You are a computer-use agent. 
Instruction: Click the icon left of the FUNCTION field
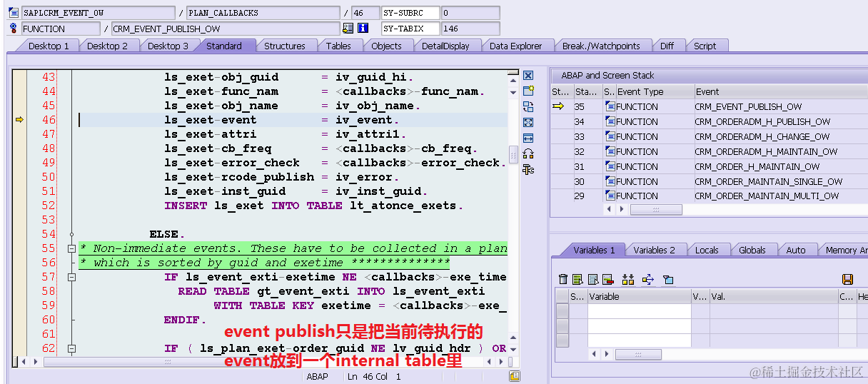click(x=14, y=29)
